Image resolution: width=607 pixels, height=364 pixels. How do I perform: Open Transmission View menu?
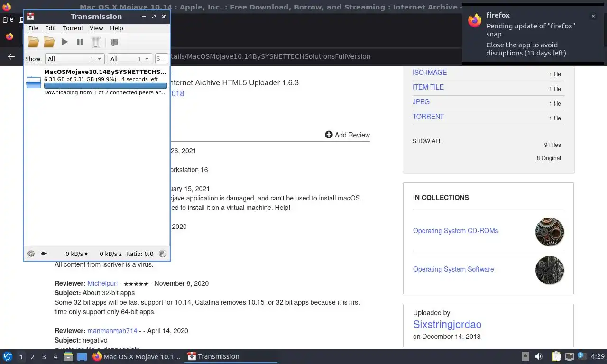[96, 28]
